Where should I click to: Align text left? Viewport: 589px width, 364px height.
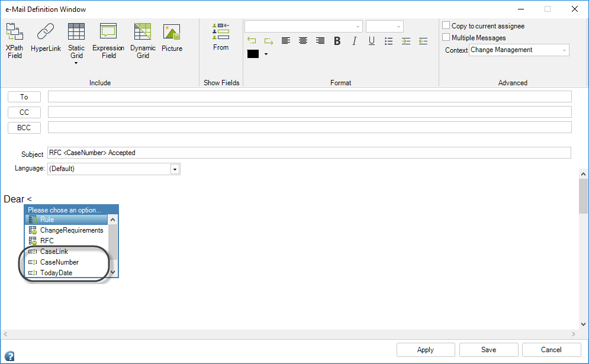coord(286,41)
